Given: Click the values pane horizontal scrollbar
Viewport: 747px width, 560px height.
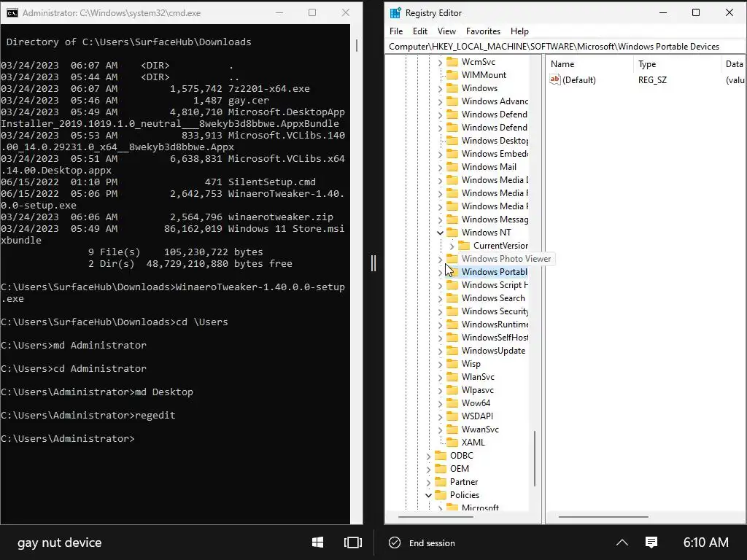Looking at the screenshot, I should tap(603, 517).
